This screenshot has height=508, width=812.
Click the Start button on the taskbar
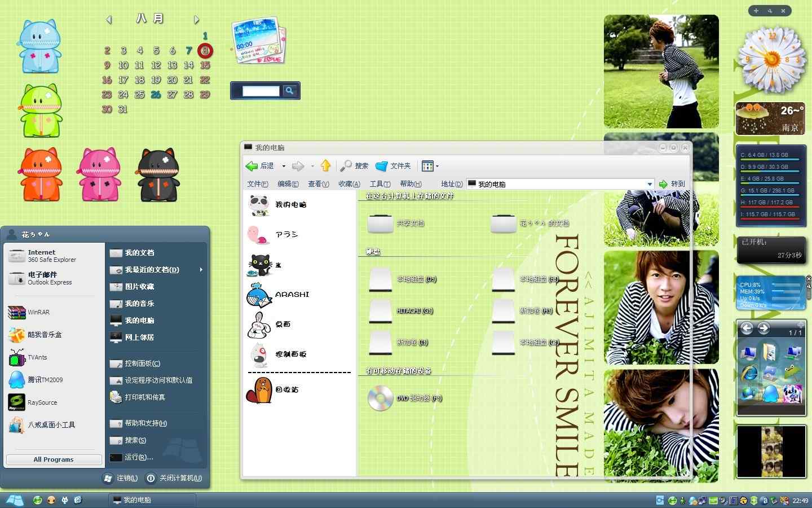(14, 500)
